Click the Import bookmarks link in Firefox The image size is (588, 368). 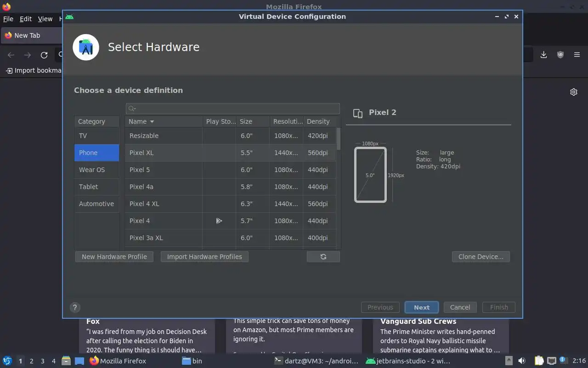34,70
